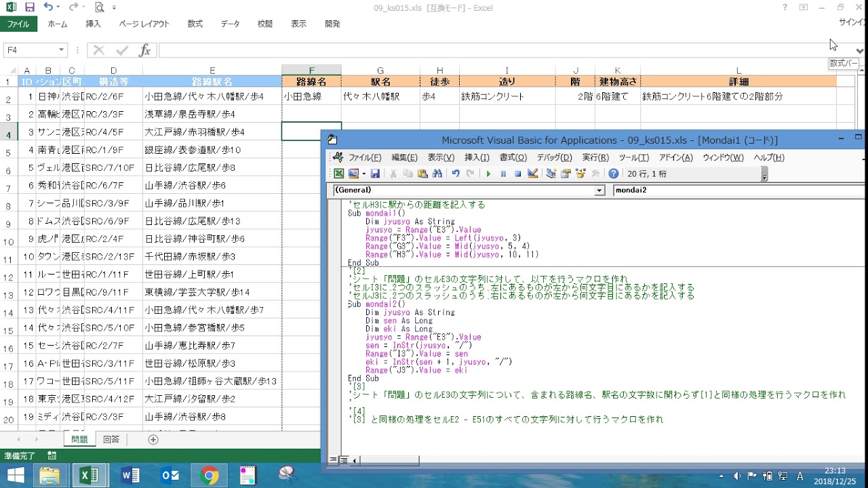
Task: Run the macro with the green play icon
Action: (x=488, y=174)
